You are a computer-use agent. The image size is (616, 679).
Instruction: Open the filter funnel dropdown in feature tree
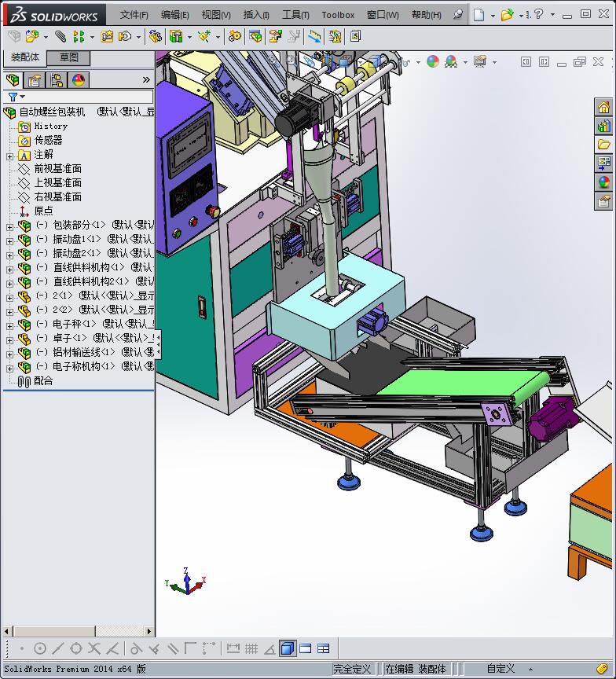[16, 97]
